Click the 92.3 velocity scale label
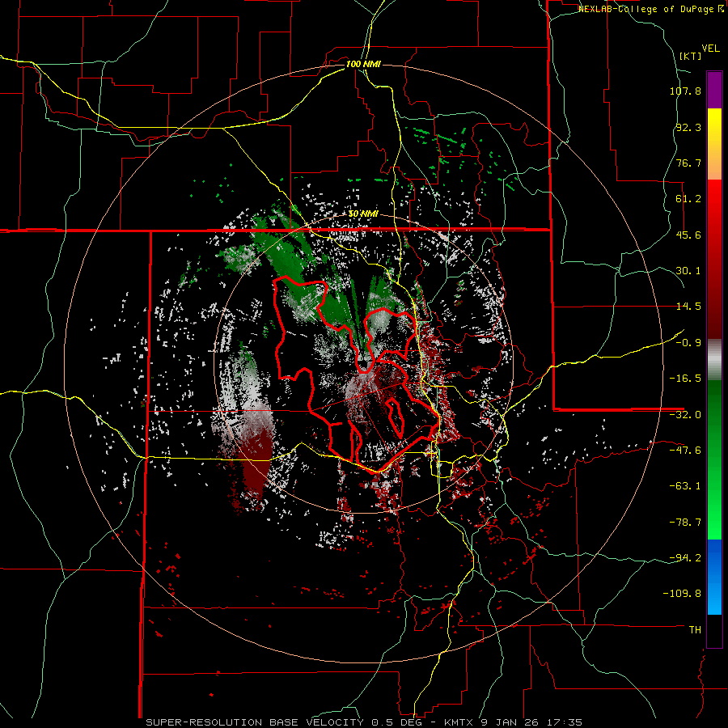Screen dimensions: 728x728 [688, 127]
